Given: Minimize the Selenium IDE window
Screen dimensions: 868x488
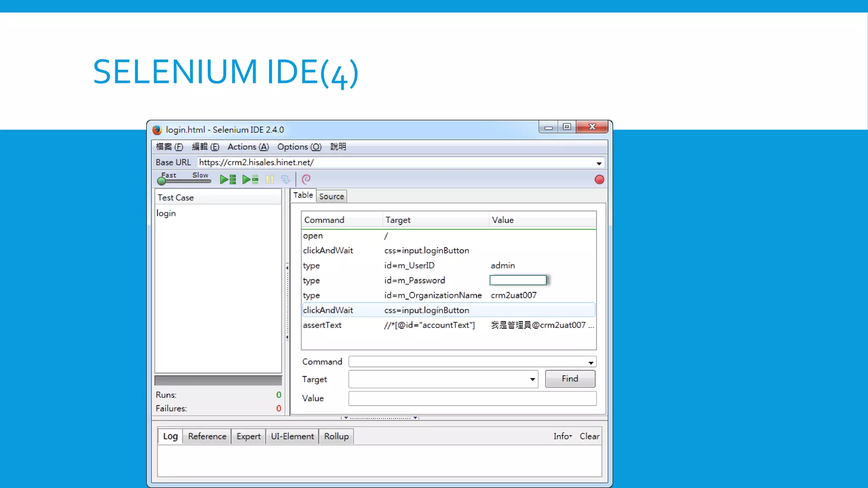Looking at the screenshot, I should 548,127.
